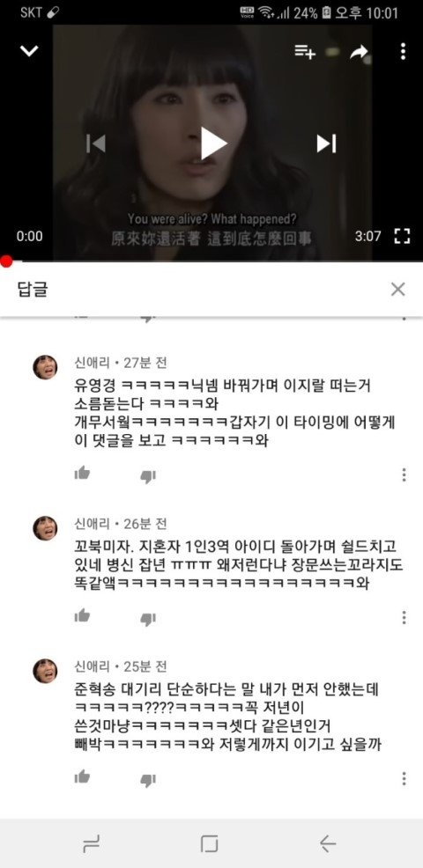Viewport: 423px width, 868px height.
Task: Open options menu for 27분 전 comment
Action: coord(404,475)
